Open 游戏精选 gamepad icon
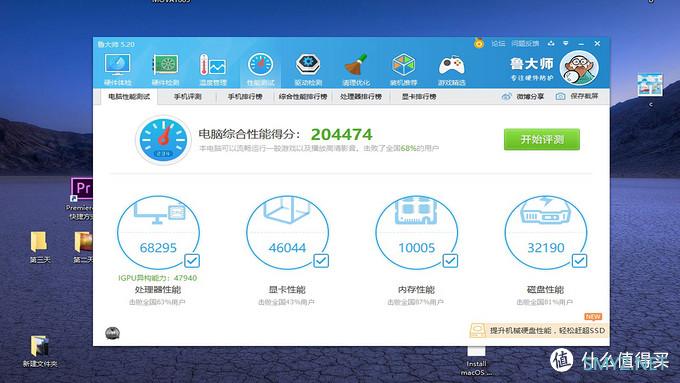The width and height of the screenshot is (680, 383). pyautogui.click(x=451, y=69)
